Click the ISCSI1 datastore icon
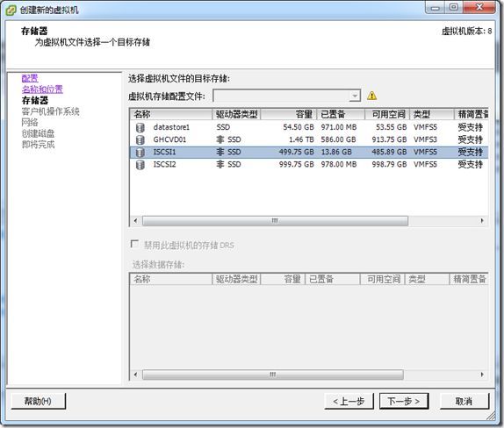 tap(140, 153)
